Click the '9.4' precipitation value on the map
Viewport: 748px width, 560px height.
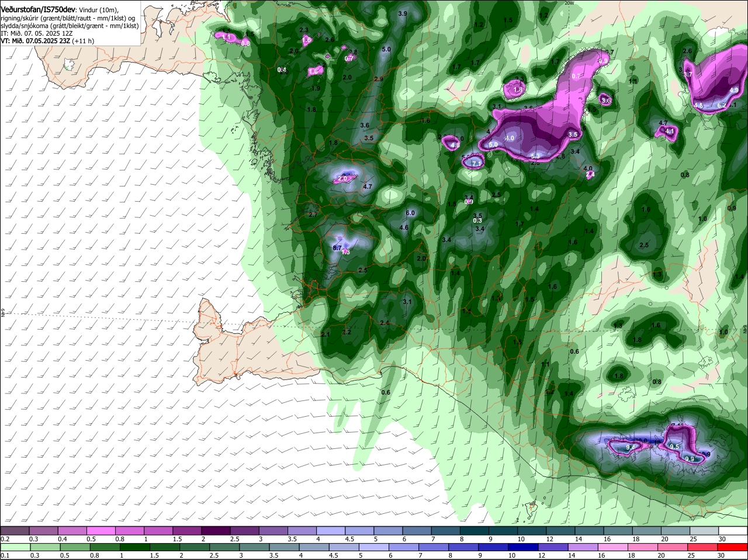[631, 448]
